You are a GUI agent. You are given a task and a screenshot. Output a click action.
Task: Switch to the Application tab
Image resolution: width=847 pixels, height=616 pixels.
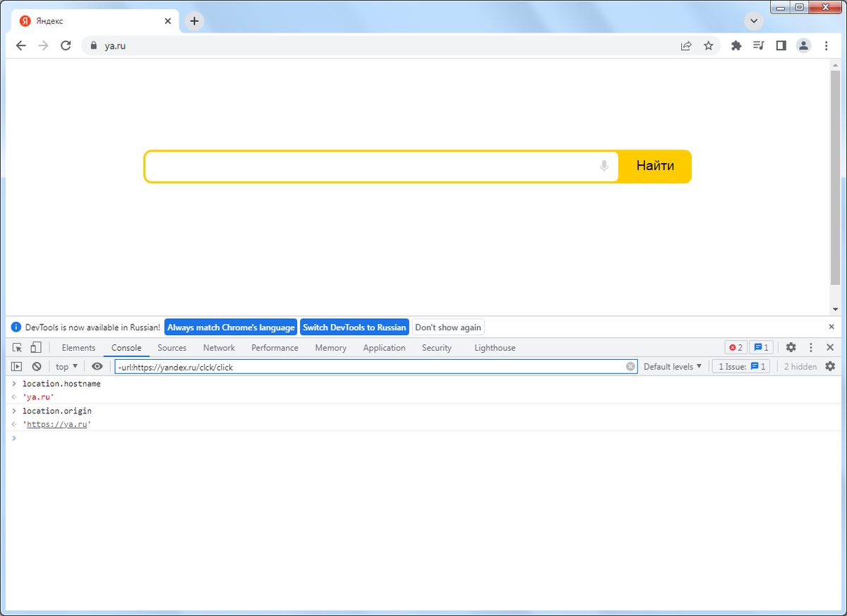pyautogui.click(x=384, y=348)
